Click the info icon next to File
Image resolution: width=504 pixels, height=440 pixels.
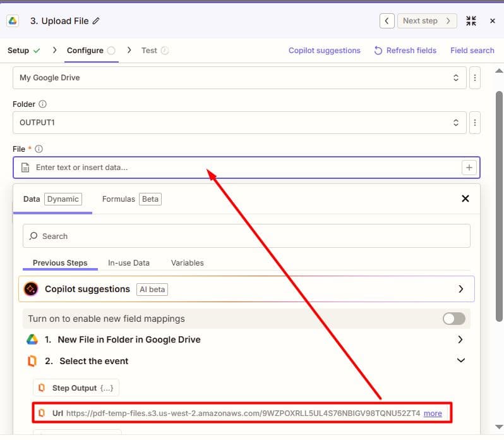click(x=39, y=149)
